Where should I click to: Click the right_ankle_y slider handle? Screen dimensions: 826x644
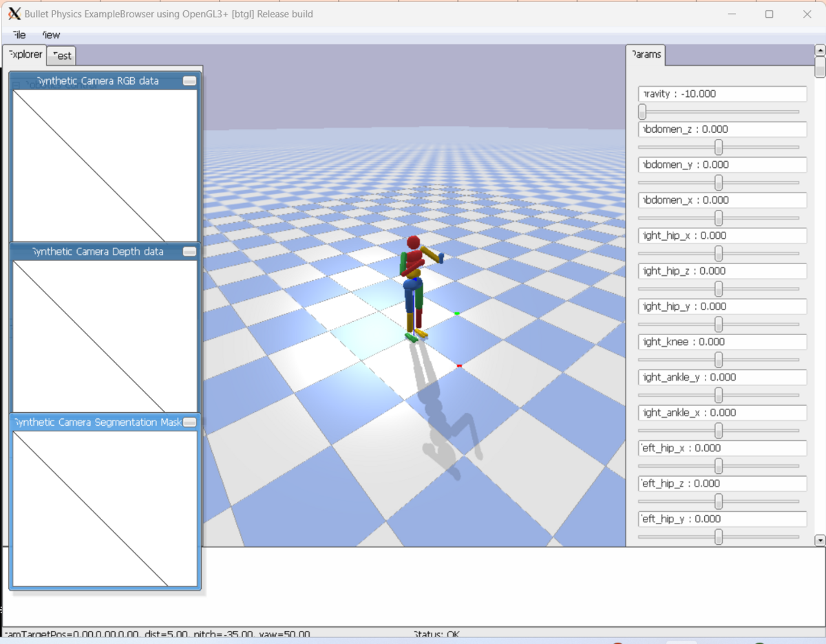(719, 395)
